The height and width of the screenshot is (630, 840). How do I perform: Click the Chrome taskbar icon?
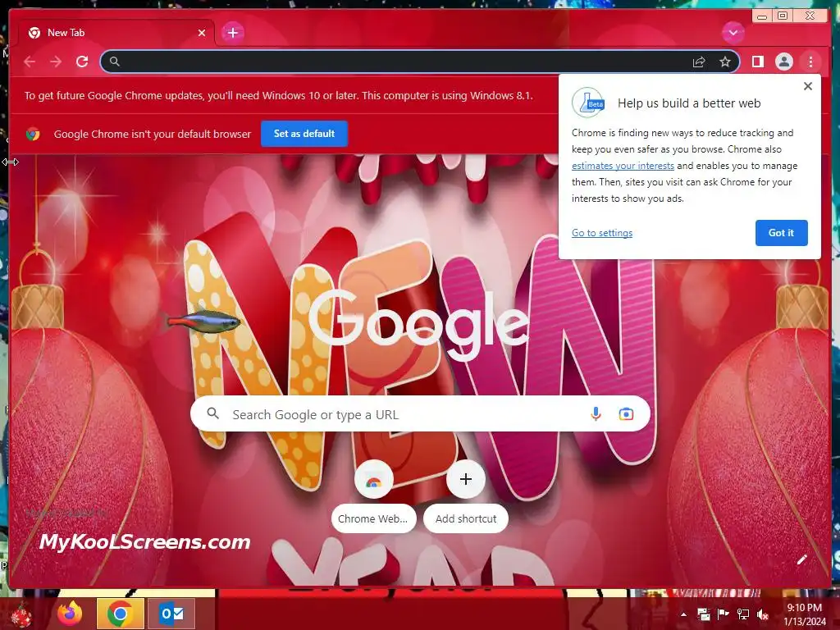121,614
